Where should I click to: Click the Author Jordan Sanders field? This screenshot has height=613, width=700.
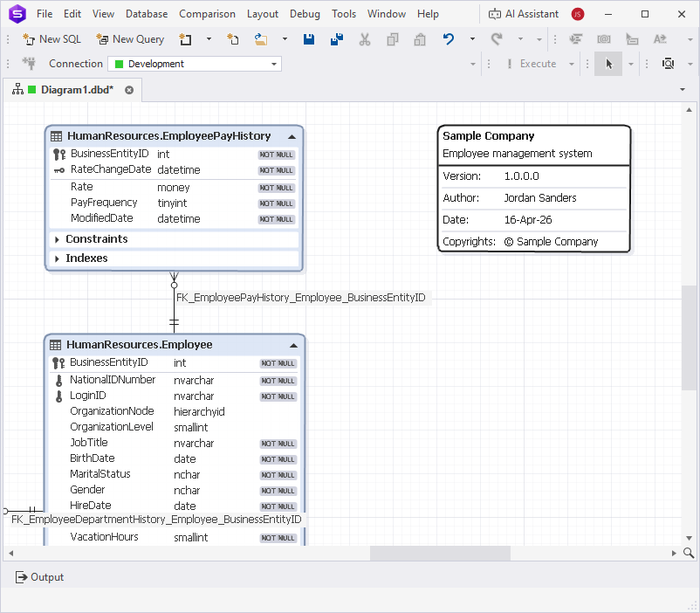[x=534, y=198]
